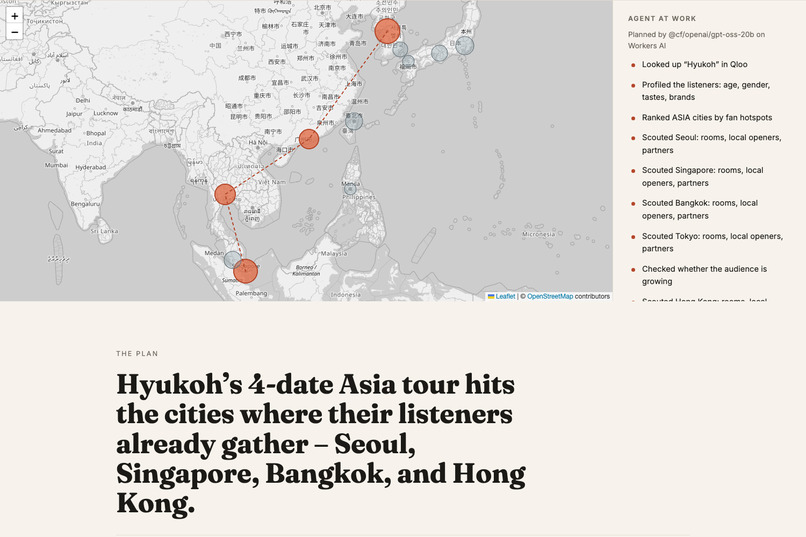Click 'Planned by @cf/openai/gpt-oss-20b on Workers AI' text

click(x=696, y=40)
